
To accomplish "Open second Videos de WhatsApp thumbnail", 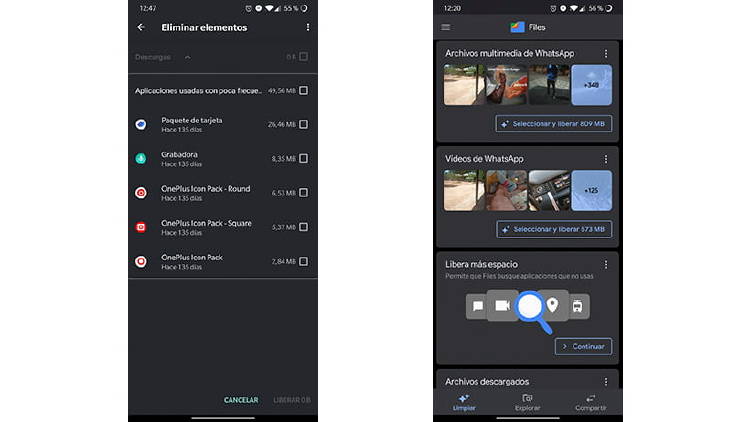I will tap(507, 190).
